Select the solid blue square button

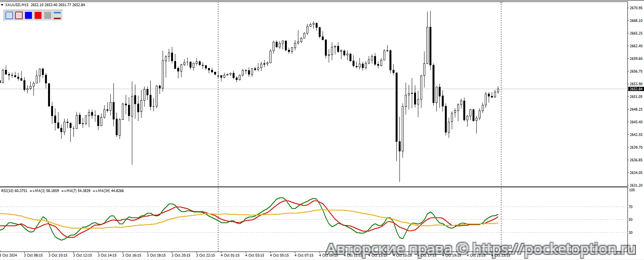point(28,15)
